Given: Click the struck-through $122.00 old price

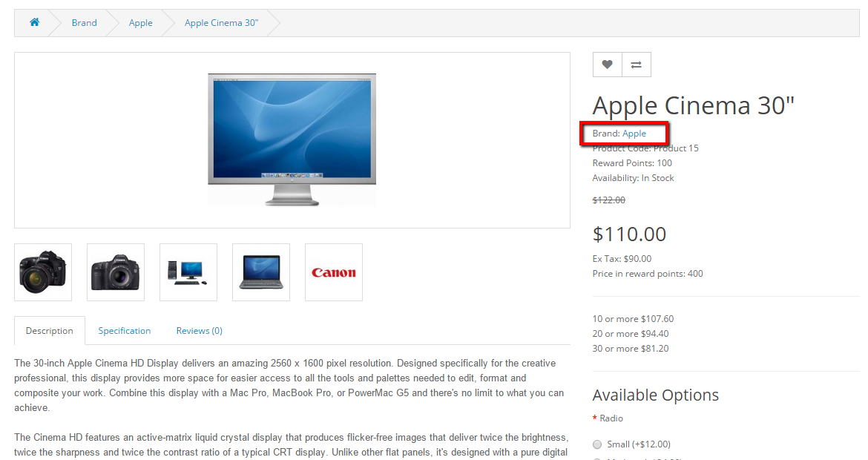Looking at the screenshot, I should 609,200.
